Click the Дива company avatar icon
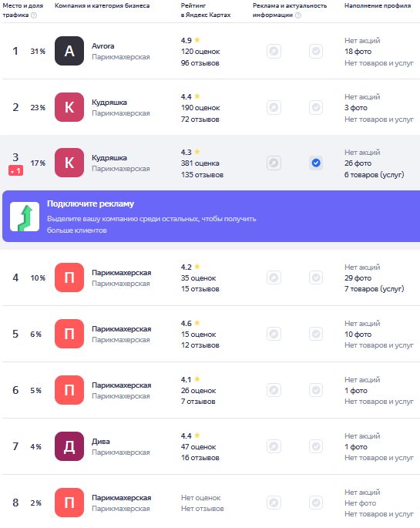The height and width of the screenshot is (528, 420). point(69,446)
